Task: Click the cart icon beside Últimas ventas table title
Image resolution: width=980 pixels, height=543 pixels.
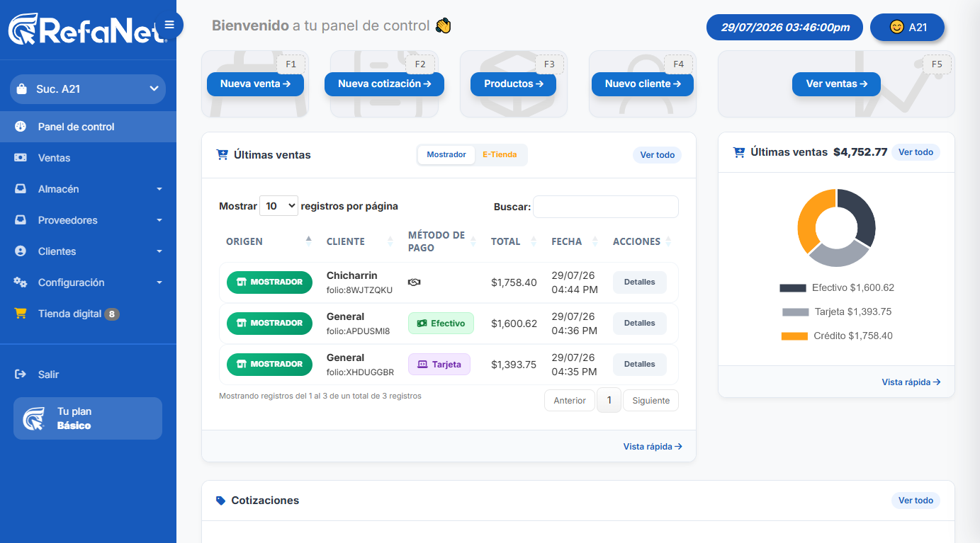Action: [223, 155]
